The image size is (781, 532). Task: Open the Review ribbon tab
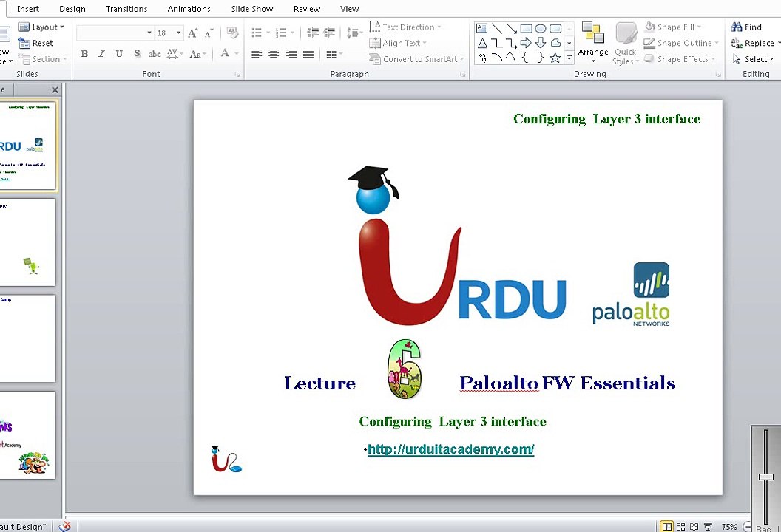coord(307,9)
